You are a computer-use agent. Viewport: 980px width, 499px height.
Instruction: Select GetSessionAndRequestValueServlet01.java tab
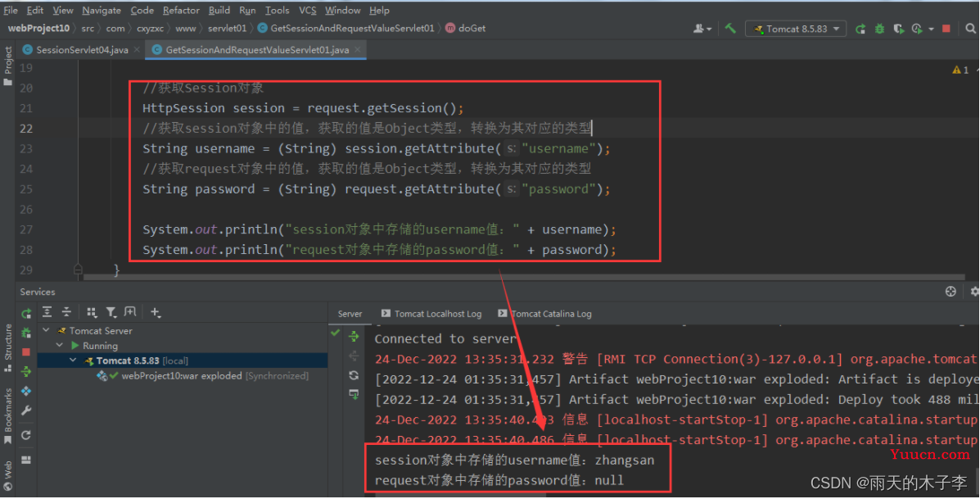(256, 50)
